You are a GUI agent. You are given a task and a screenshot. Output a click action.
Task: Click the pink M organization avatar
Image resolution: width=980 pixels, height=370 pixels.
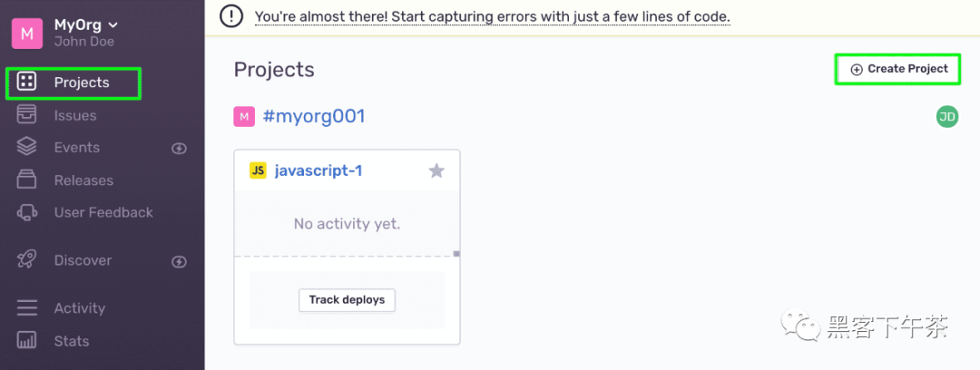click(27, 34)
